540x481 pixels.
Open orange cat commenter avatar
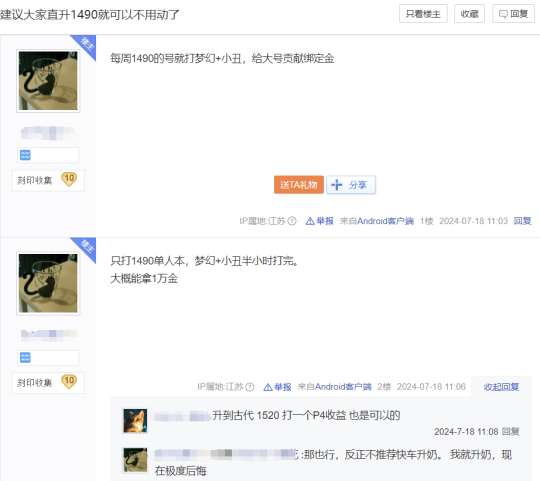[135, 420]
